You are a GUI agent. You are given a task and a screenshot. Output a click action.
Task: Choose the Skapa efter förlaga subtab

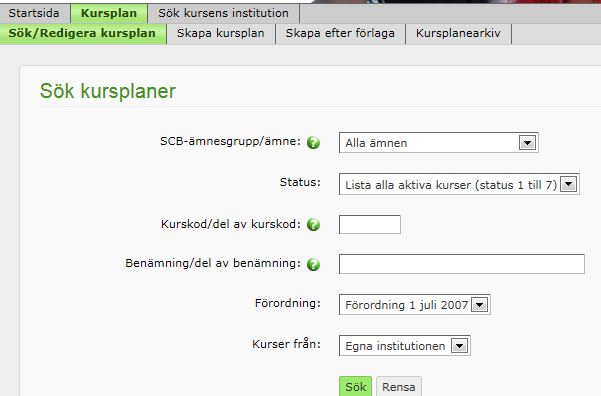(340, 33)
